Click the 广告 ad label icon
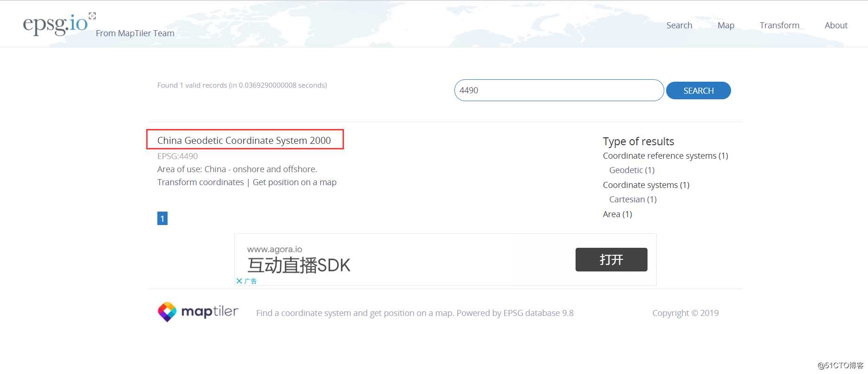Image resolution: width=868 pixels, height=374 pixels. (x=251, y=281)
